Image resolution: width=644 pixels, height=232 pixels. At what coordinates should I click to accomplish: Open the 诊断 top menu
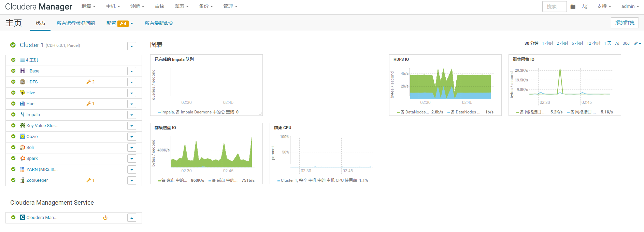137,6
